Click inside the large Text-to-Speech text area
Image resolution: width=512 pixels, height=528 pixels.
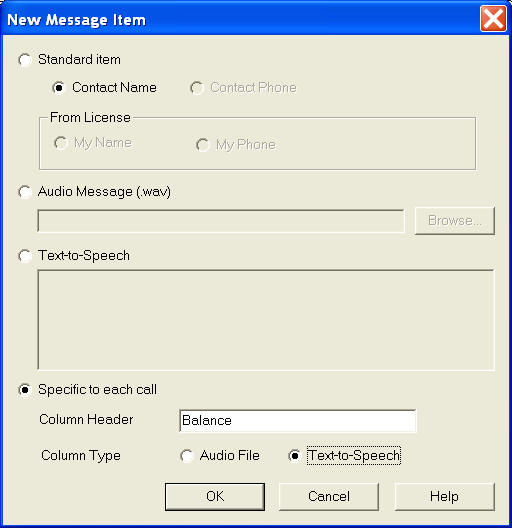coord(266,320)
